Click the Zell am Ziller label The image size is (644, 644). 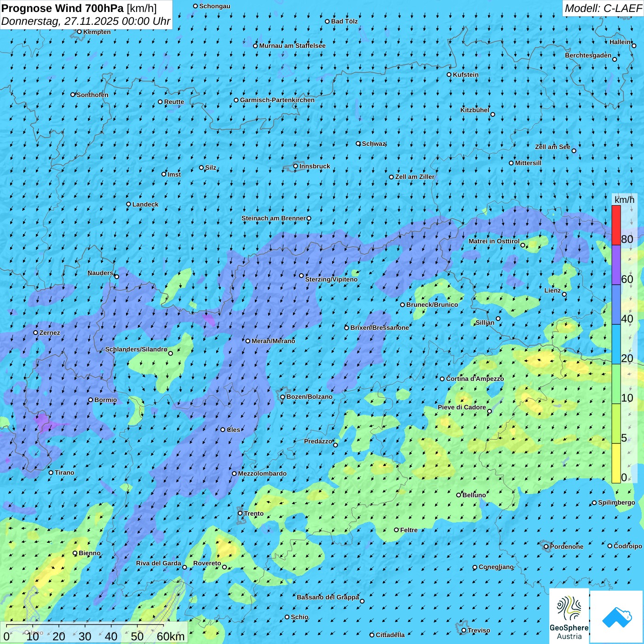(415, 177)
